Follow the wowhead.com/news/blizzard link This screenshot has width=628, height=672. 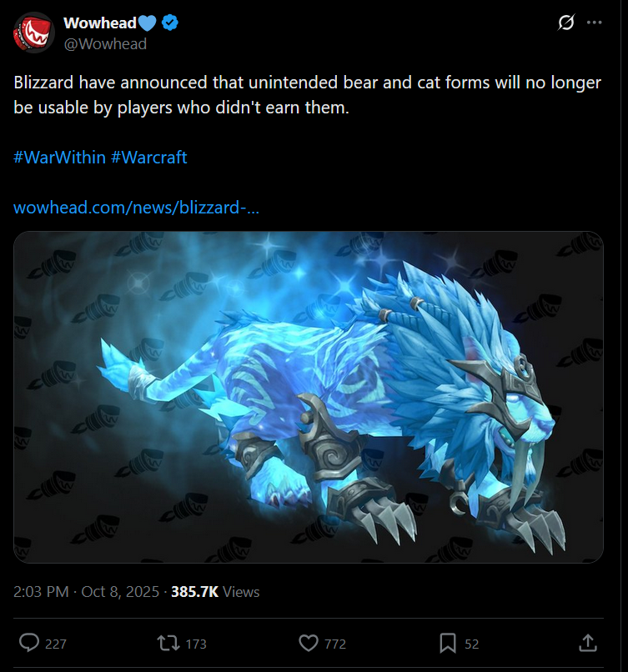click(x=136, y=208)
